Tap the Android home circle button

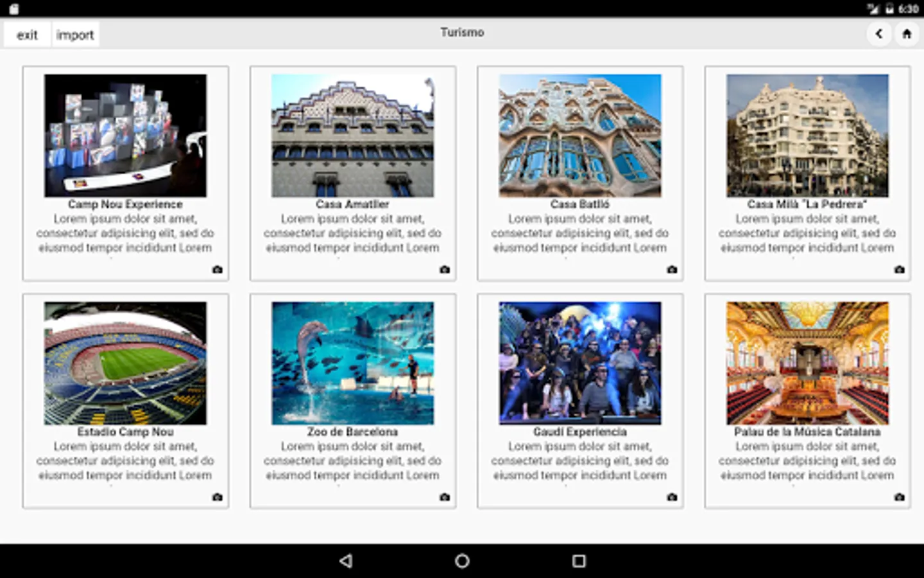point(462,561)
